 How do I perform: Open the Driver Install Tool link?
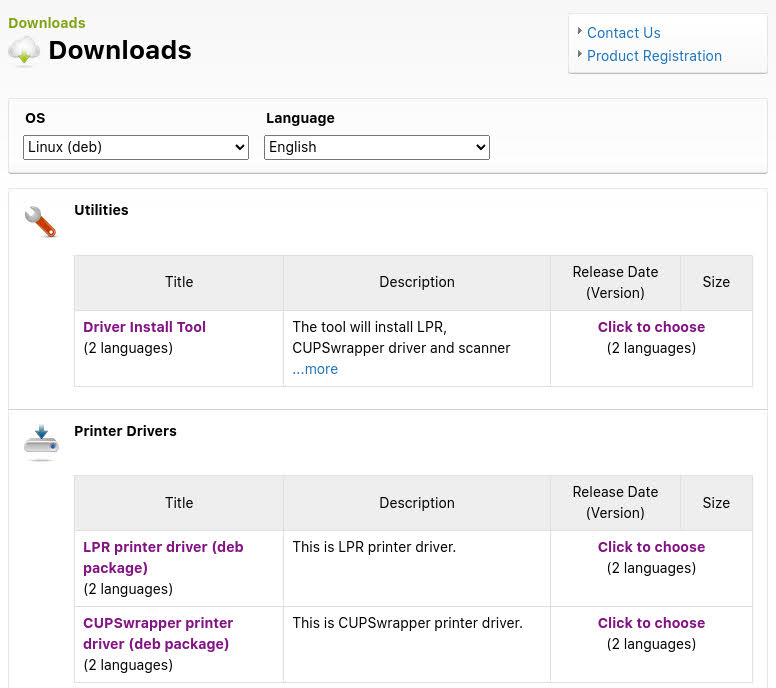click(144, 327)
